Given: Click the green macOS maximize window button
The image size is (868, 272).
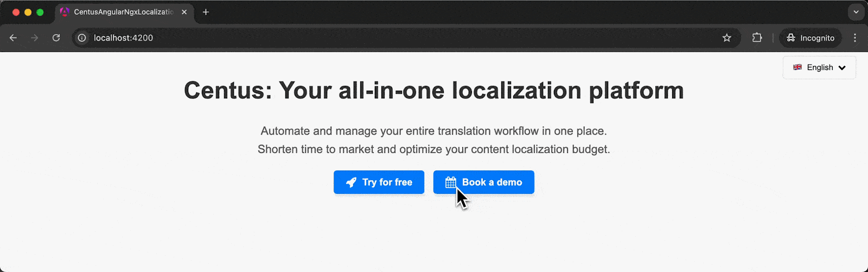Looking at the screenshot, I should [x=40, y=12].
